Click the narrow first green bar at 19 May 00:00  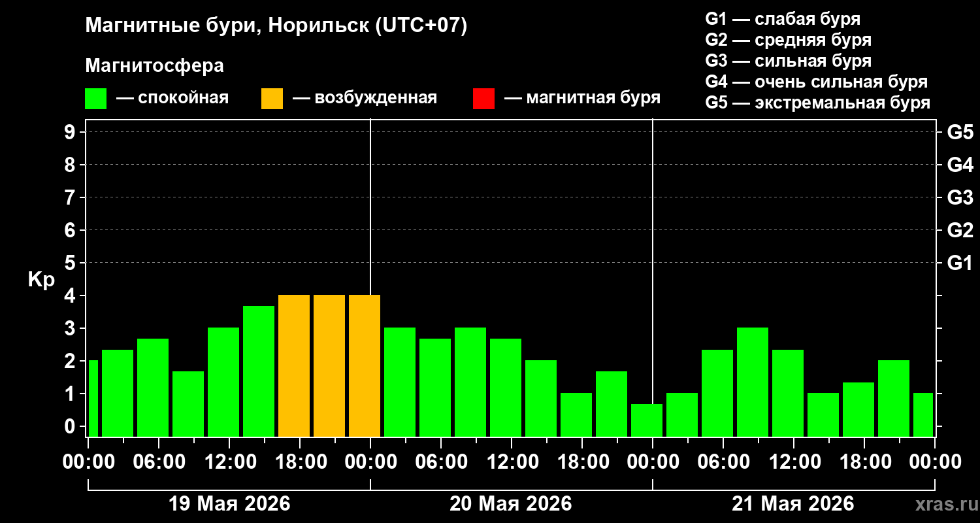(x=93, y=398)
